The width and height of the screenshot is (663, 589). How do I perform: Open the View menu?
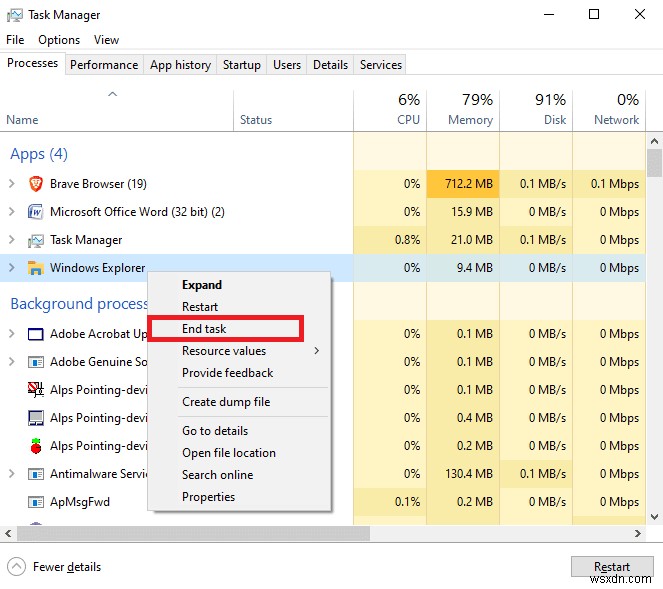click(x=106, y=40)
